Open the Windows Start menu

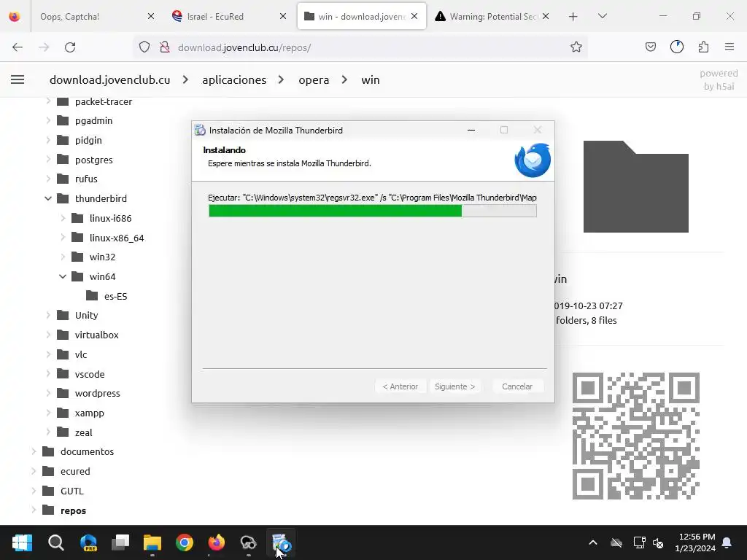click(x=22, y=542)
